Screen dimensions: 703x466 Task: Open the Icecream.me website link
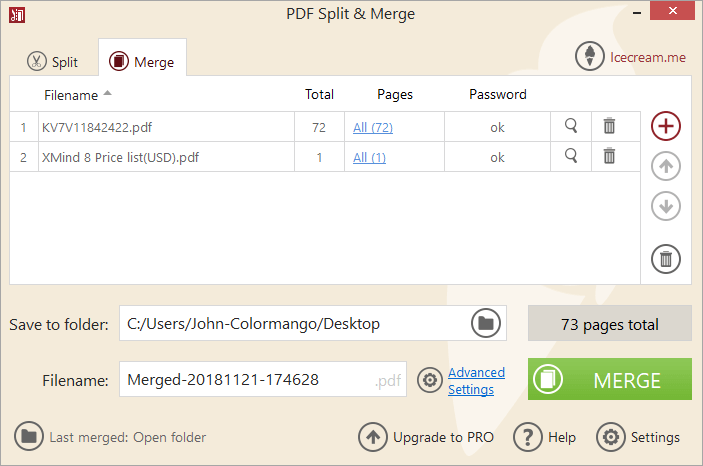click(647, 57)
